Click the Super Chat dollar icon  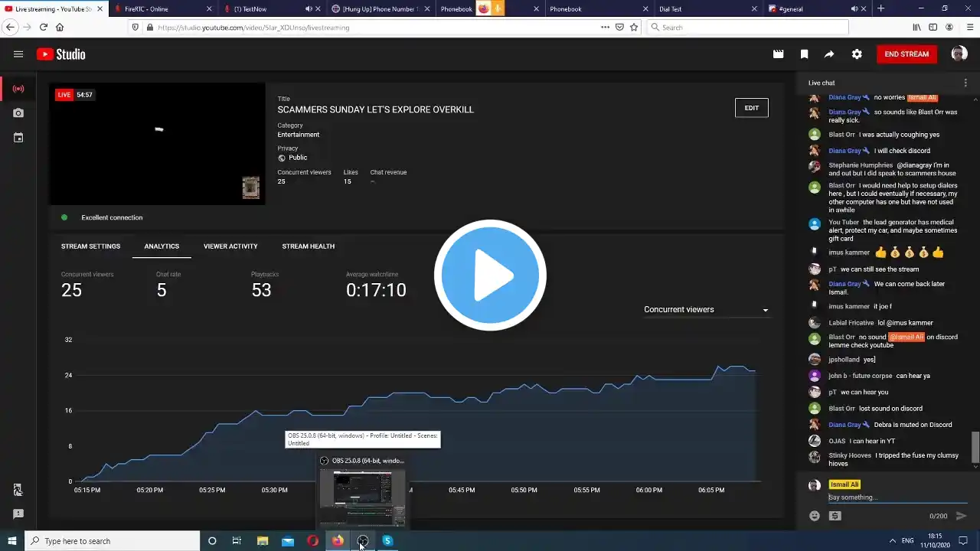(x=835, y=516)
